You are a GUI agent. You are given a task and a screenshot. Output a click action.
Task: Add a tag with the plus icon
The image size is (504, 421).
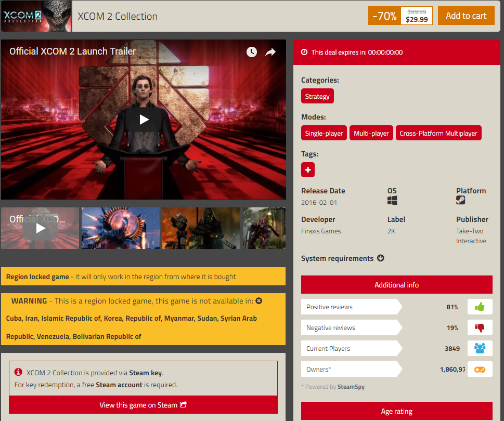[x=307, y=170]
